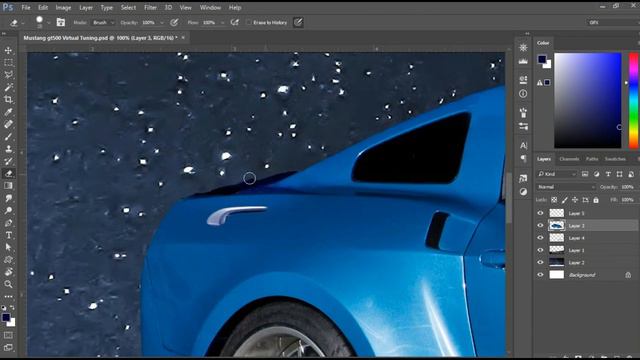Open the Paragraph panel icon
The width and height of the screenshot is (640, 360).
tap(523, 158)
